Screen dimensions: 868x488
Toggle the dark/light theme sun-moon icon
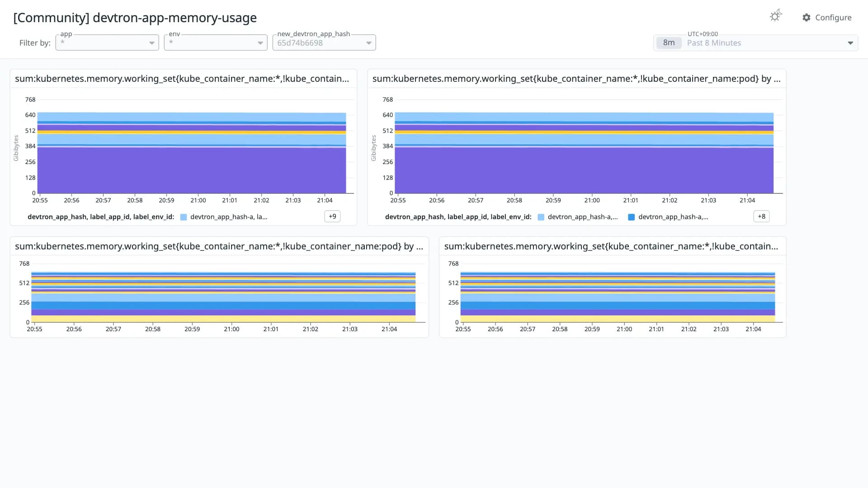tap(776, 16)
